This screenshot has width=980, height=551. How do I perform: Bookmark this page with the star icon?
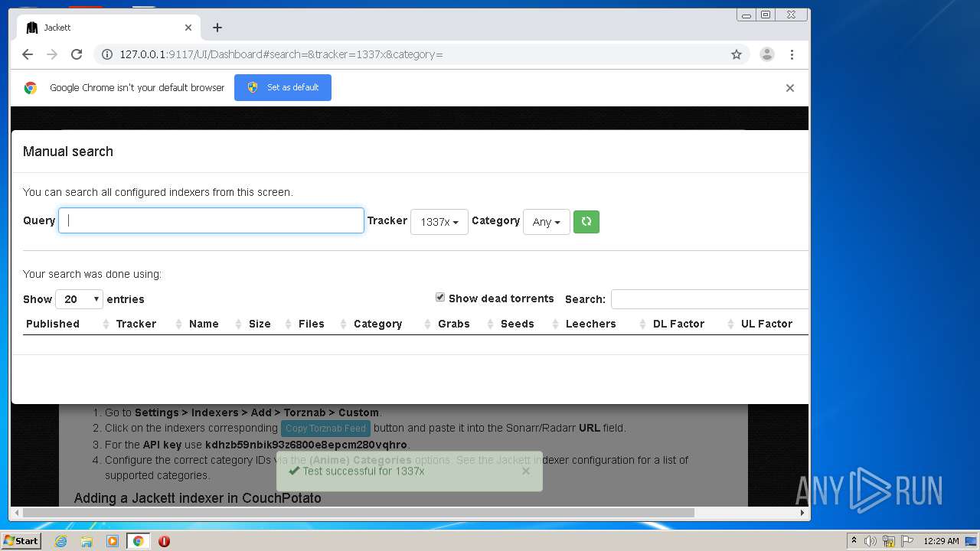tap(737, 54)
